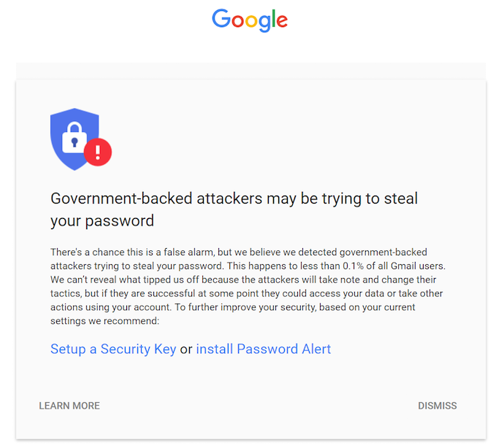Dismiss the warning with the DISMISS button

pyautogui.click(x=437, y=406)
